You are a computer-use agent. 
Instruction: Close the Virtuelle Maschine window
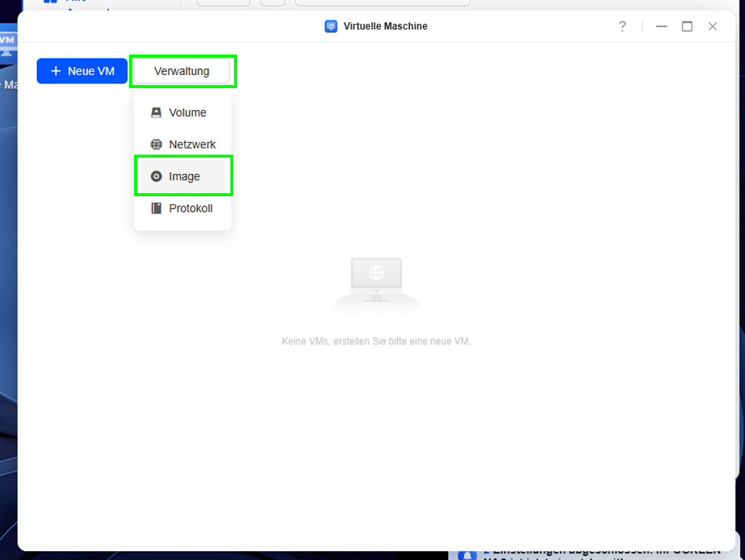click(x=713, y=26)
